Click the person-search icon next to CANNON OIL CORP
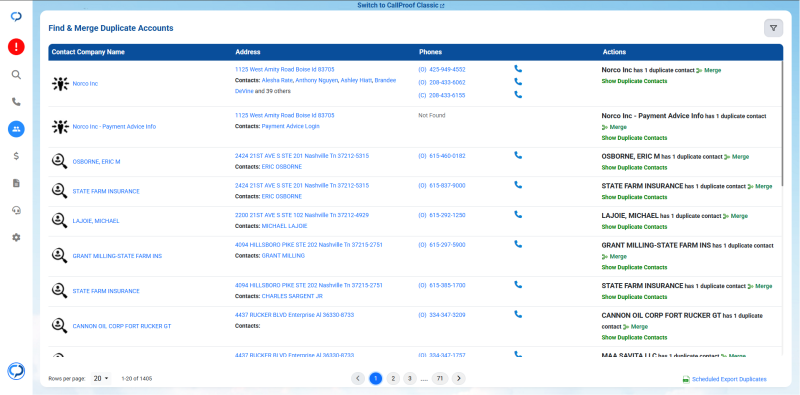This screenshot has height=395, width=800. [59, 326]
